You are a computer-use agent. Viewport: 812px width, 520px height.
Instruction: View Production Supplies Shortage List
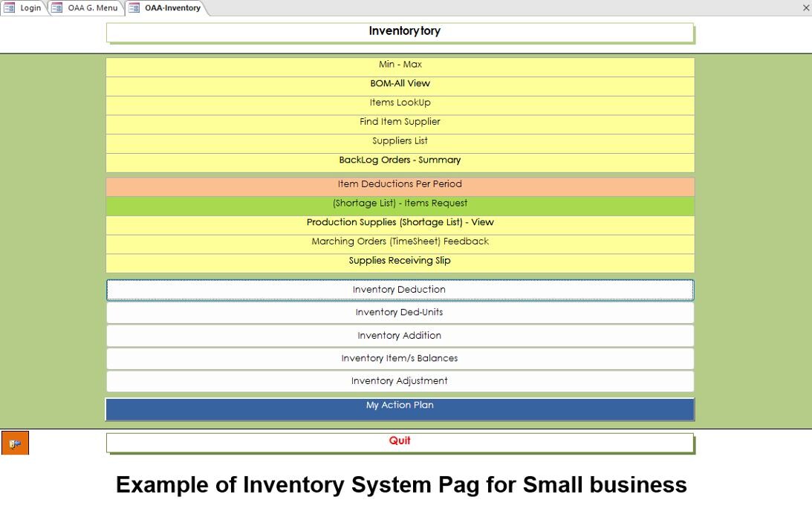point(400,223)
